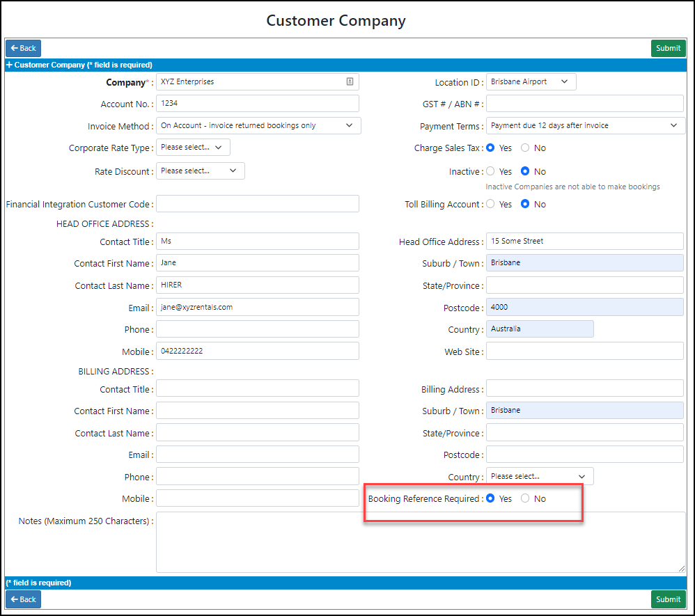Click the billing Contact Last Name field
The image size is (695, 616).
[x=258, y=432]
